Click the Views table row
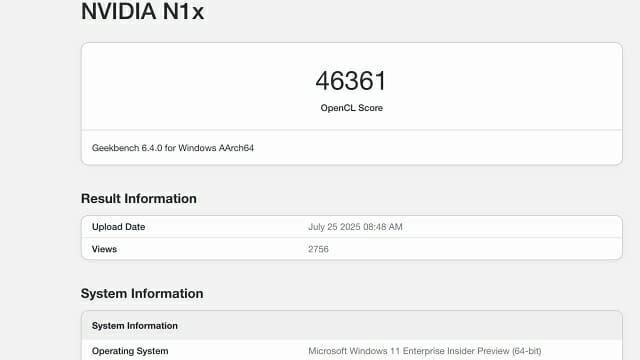This screenshot has height=360, width=640. click(352, 249)
